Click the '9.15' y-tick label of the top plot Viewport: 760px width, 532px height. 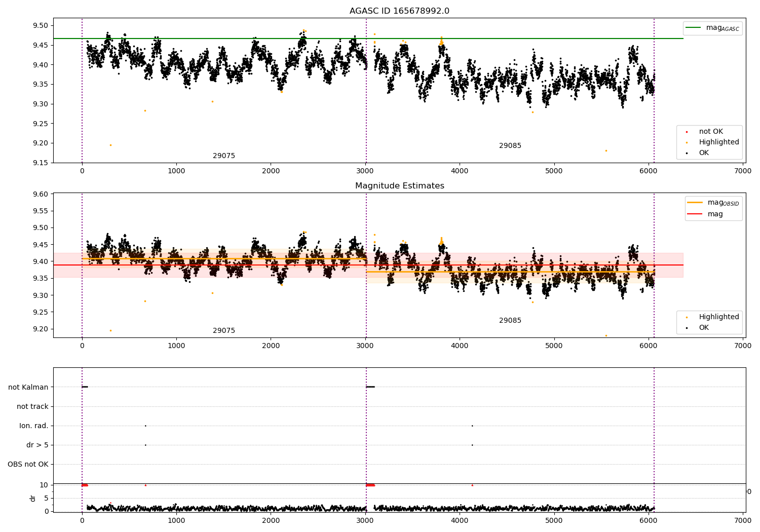[41, 163]
